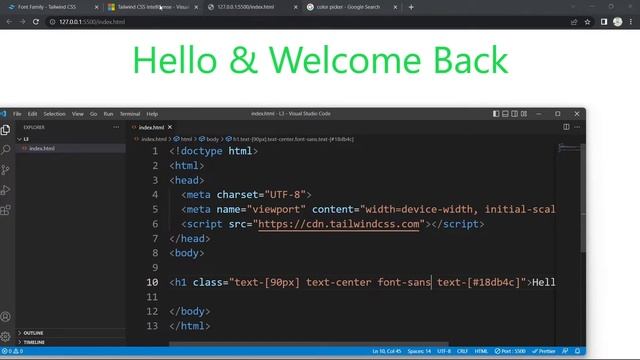Open the Run and Debug view
Image resolution: width=640 pixels, height=360 pixels.
pyautogui.click(x=6, y=190)
